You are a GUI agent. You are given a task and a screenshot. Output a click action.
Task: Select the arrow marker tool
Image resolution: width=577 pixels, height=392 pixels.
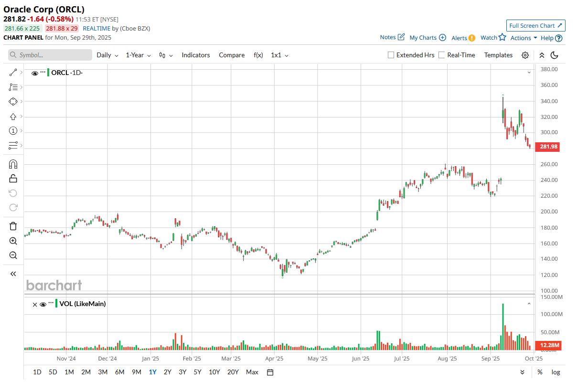point(13,117)
